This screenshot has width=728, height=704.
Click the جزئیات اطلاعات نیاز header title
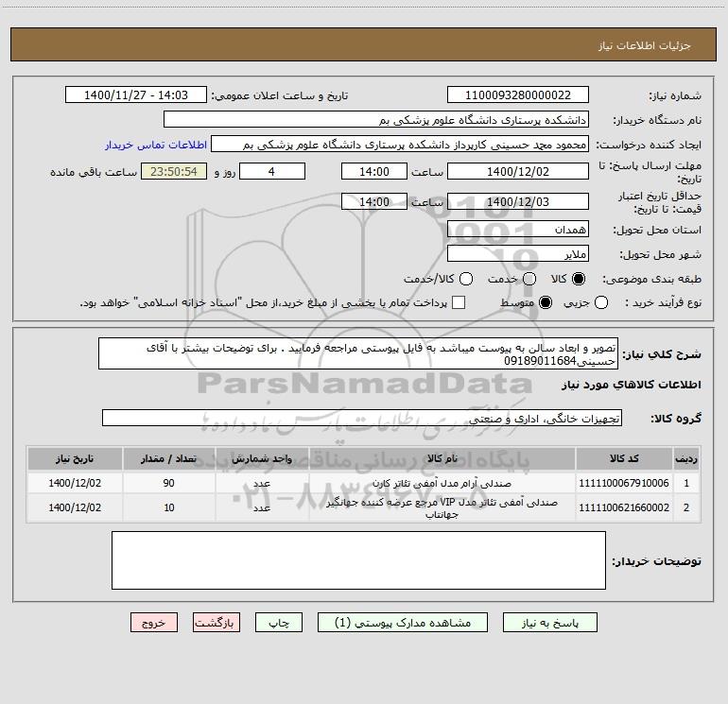pyautogui.click(x=645, y=45)
